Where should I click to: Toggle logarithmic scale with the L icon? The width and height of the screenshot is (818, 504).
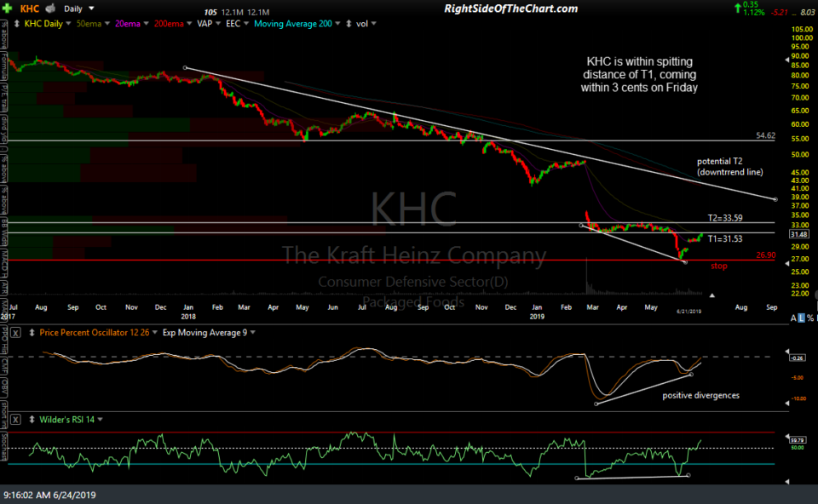pos(802,318)
